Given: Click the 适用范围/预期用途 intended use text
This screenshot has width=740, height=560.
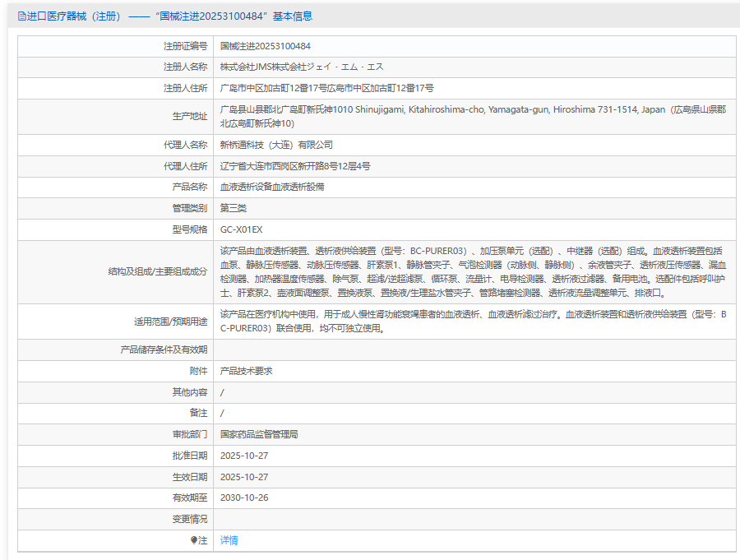Looking at the screenshot, I should (472, 322).
